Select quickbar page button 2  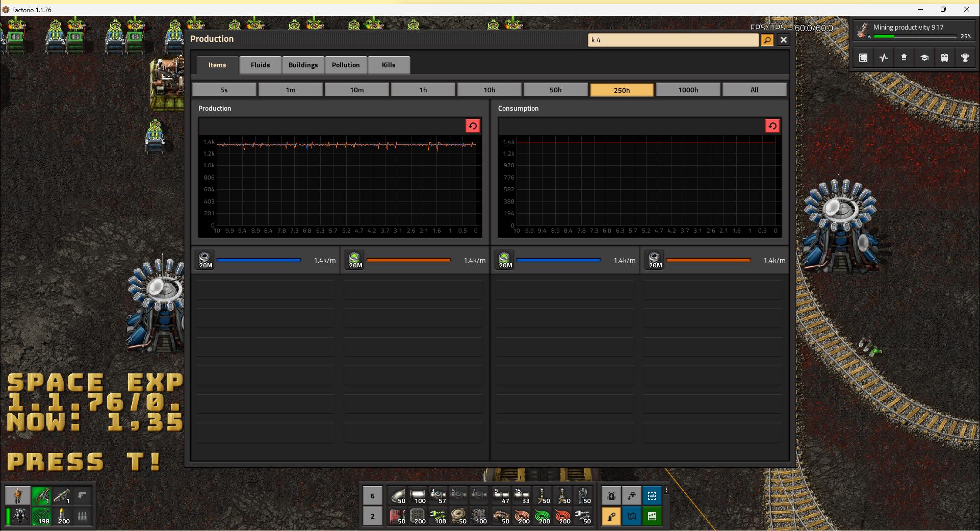coord(373,516)
